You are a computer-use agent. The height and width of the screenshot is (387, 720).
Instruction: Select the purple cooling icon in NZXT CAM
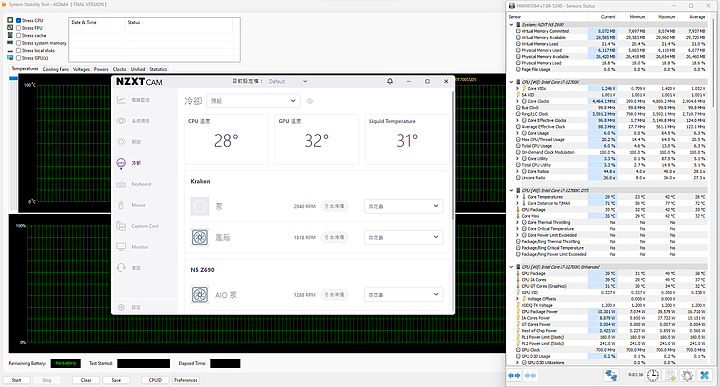click(121, 163)
